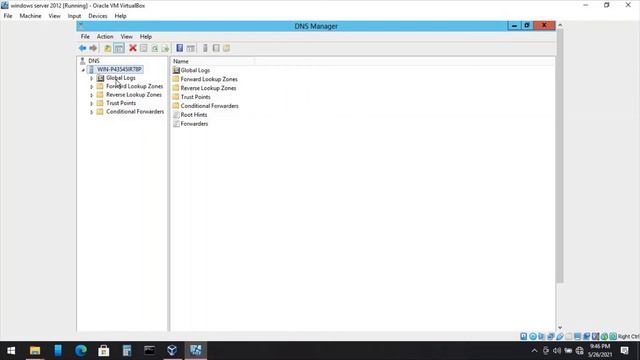Select Forward Lookup Zones in the left tree
Screen dimensions: 640x360
click(134, 87)
